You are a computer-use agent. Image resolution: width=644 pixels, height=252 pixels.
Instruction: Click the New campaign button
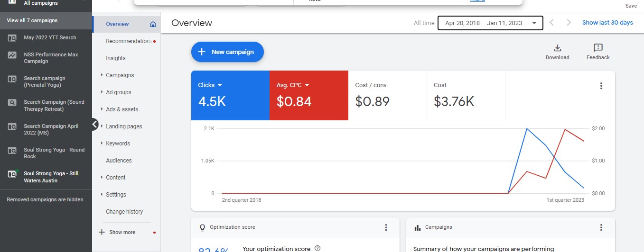[x=227, y=52]
